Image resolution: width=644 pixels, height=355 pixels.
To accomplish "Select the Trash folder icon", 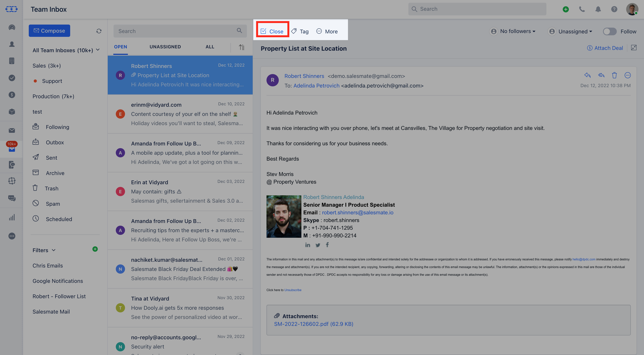I will click(x=35, y=188).
